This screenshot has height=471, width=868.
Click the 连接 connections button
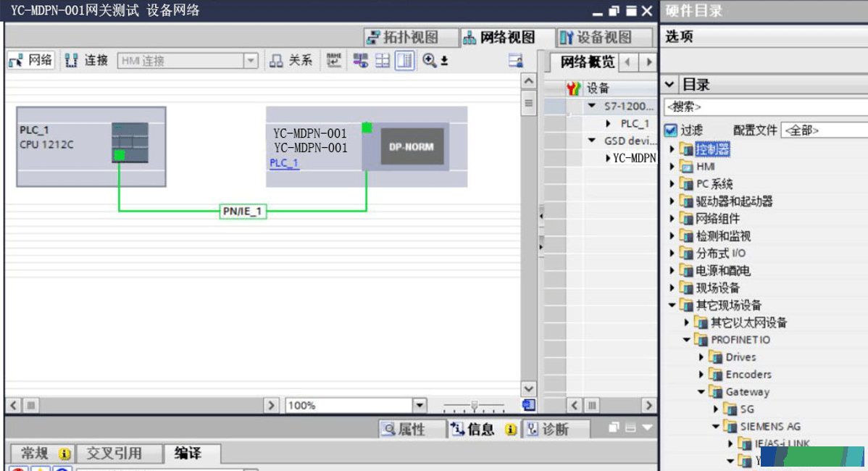(x=86, y=60)
